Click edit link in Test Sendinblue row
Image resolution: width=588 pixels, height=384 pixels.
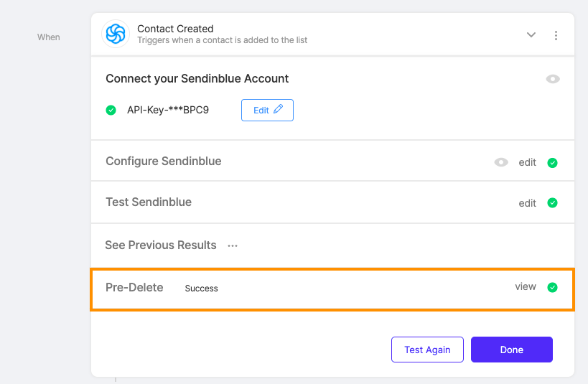(x=527, y=203)
